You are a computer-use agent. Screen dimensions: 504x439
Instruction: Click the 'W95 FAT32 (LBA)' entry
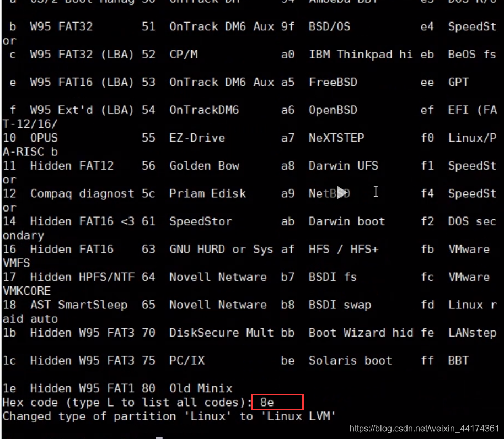point(82,55)
